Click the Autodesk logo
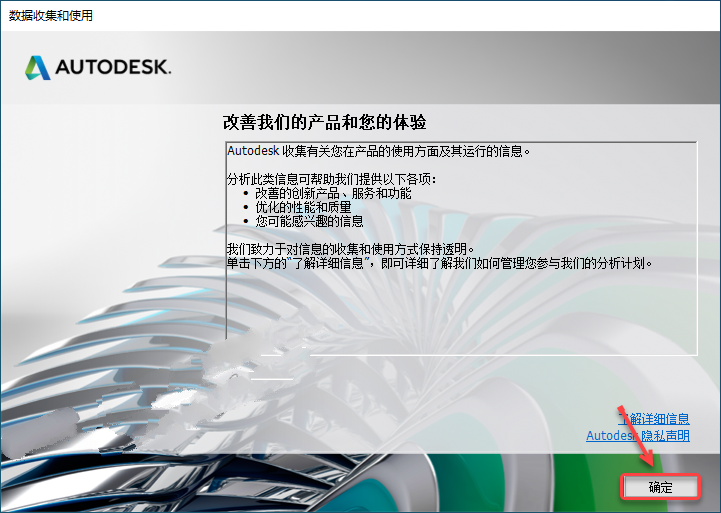The width and height of the screenshot is (721, 513). click(x=98, y=68)
